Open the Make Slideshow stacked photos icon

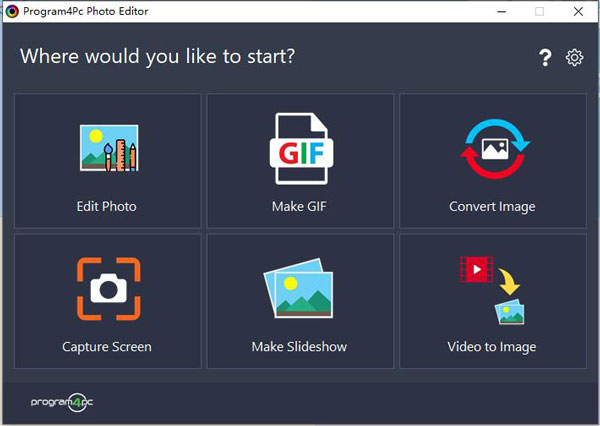(298, 288)
